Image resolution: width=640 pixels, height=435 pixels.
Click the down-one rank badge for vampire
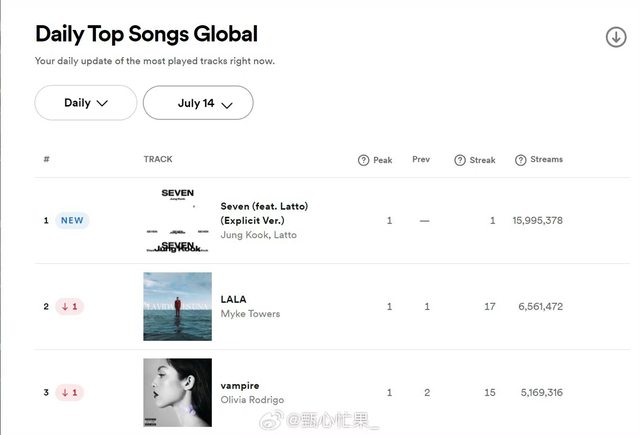click(x=70, y=392)
